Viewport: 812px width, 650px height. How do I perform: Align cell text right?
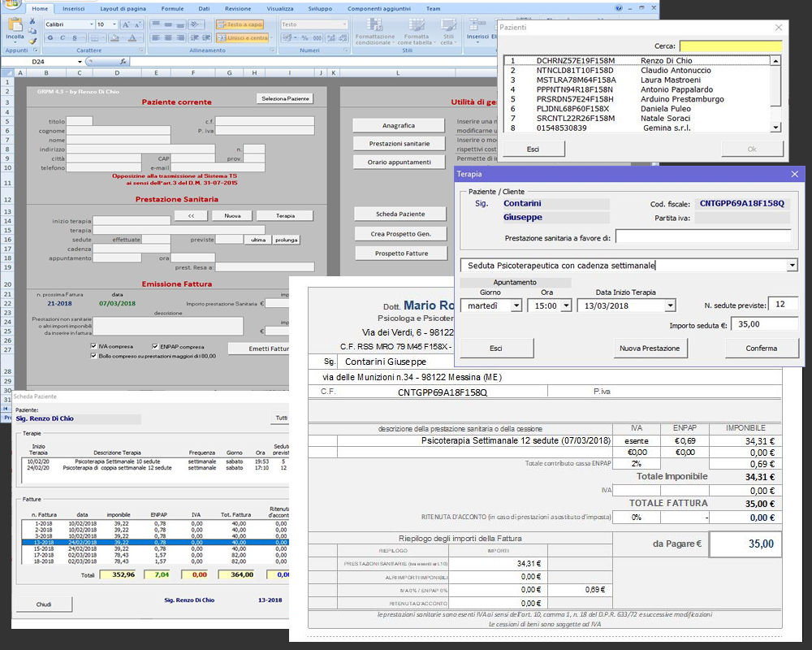pos(180,38)
